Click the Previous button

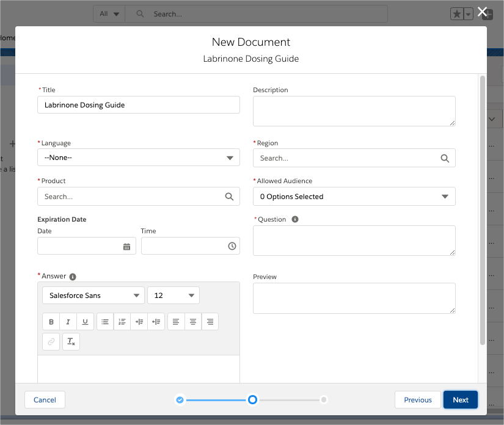point(418,400)
